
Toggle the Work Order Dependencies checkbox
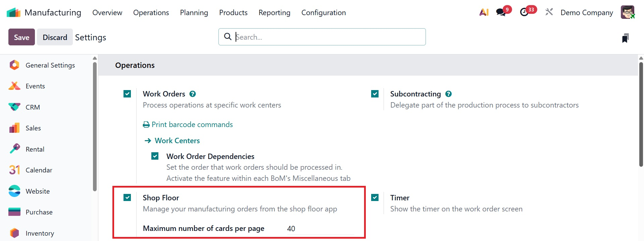click(x=155, y=156)
